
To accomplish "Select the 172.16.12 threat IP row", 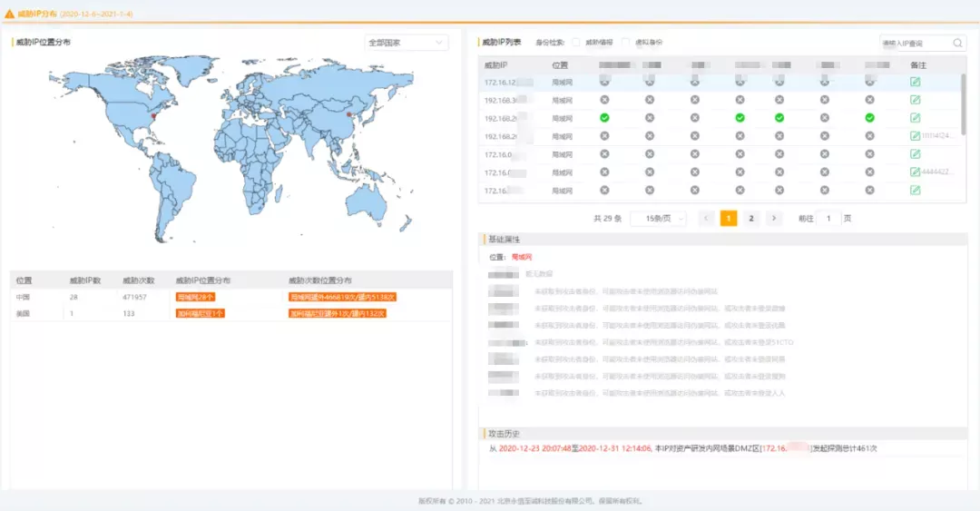I will click(719, 82).
